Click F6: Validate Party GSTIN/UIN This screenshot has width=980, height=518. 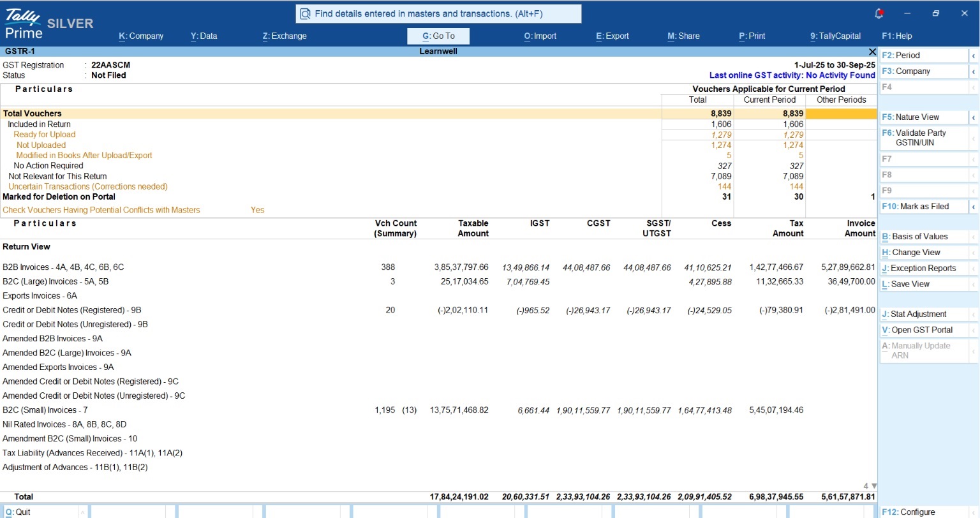point(924,137)
